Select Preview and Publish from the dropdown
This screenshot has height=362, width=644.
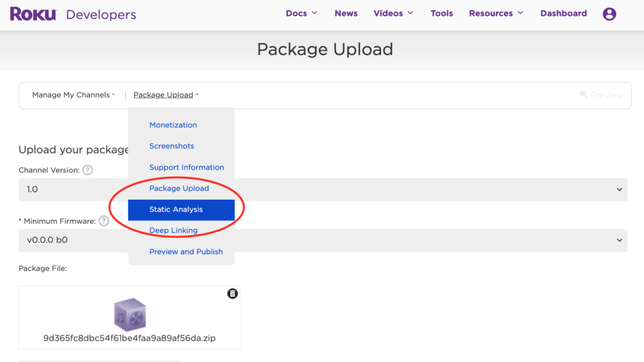(186, 251)
